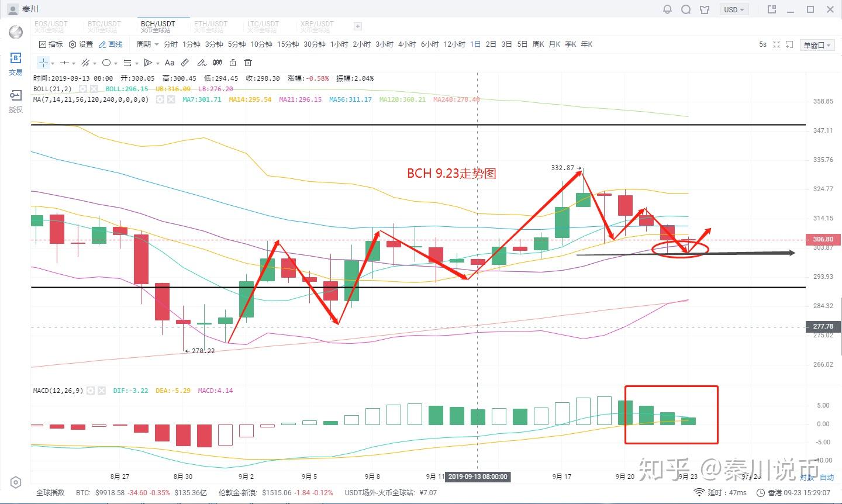Remove the MACD indicator
This screenshot has height=504, width=842.
(x=102, y=391)
